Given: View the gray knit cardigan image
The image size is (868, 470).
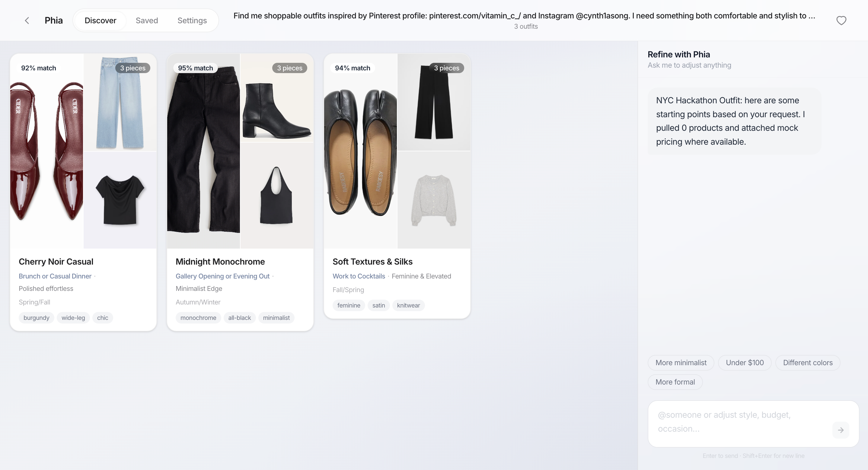Looking at the screenshot, I should [434, 200].
